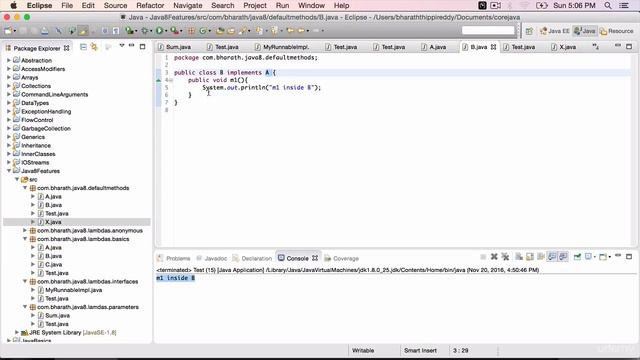The image size is (640, 360).
Task: Click Collapse All in Package Explorer
Action: [83, 47]
